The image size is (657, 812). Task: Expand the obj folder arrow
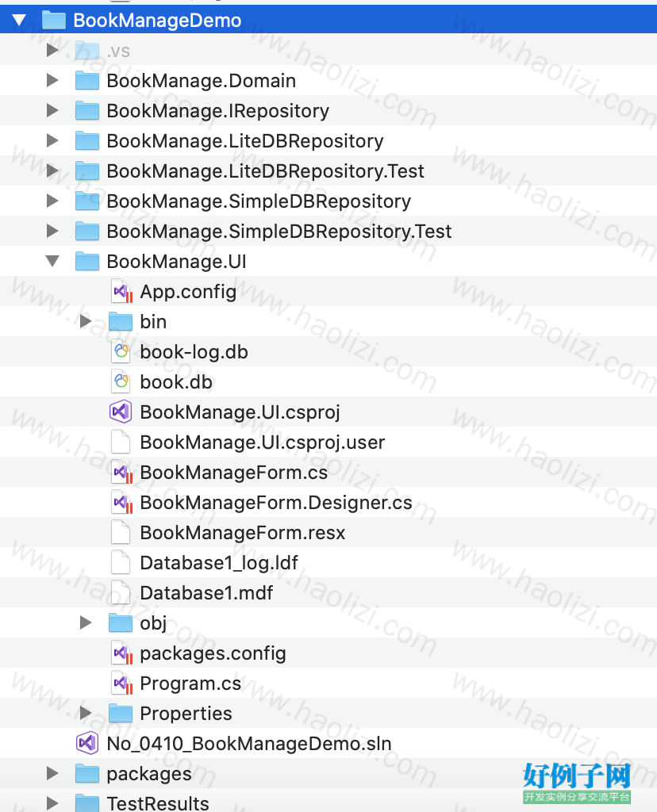(86, 622)
